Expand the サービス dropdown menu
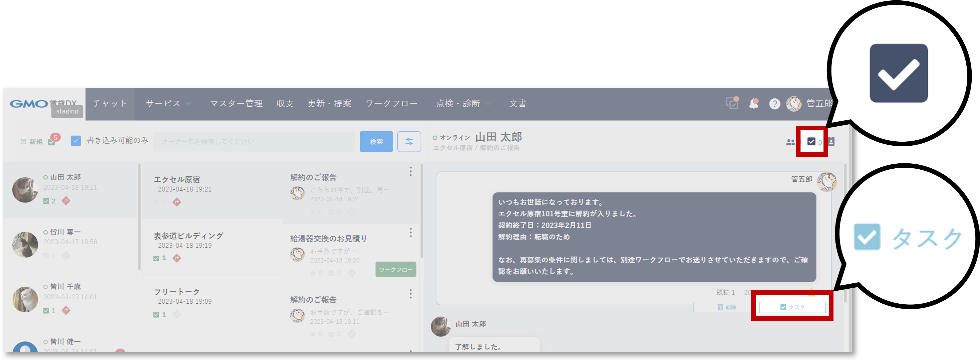The image size is (980, 362). (x=168, y=104)
